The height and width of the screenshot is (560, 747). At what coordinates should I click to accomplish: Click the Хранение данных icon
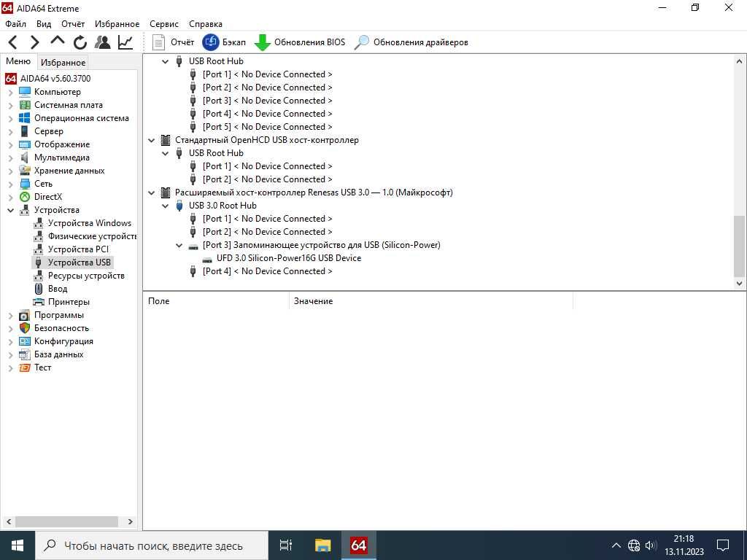coord(25,171)
